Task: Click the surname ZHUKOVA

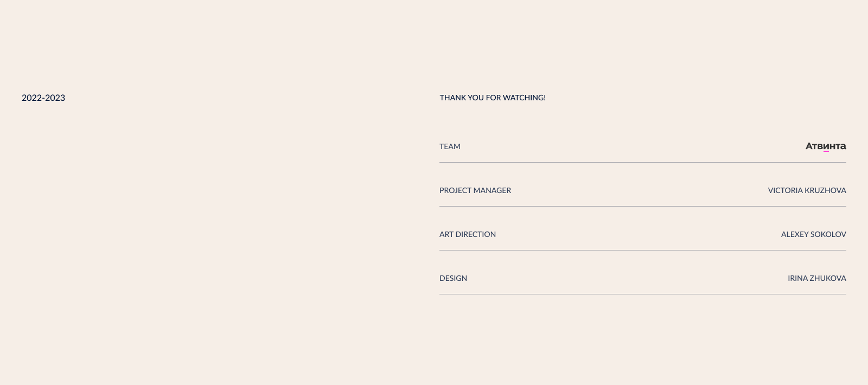Action: pos(828,279)
